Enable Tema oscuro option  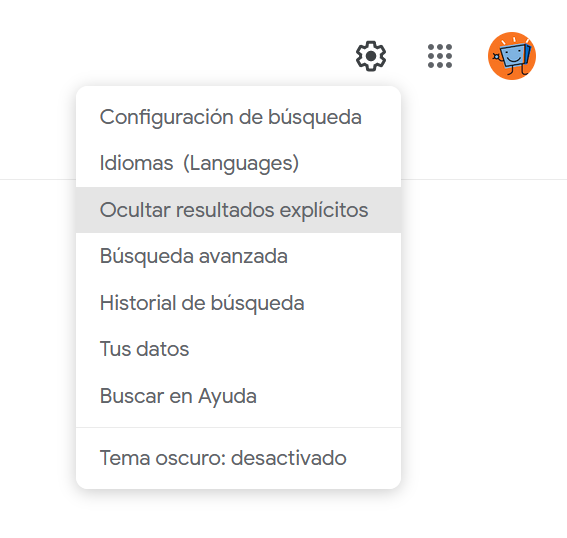click(238, 458)
